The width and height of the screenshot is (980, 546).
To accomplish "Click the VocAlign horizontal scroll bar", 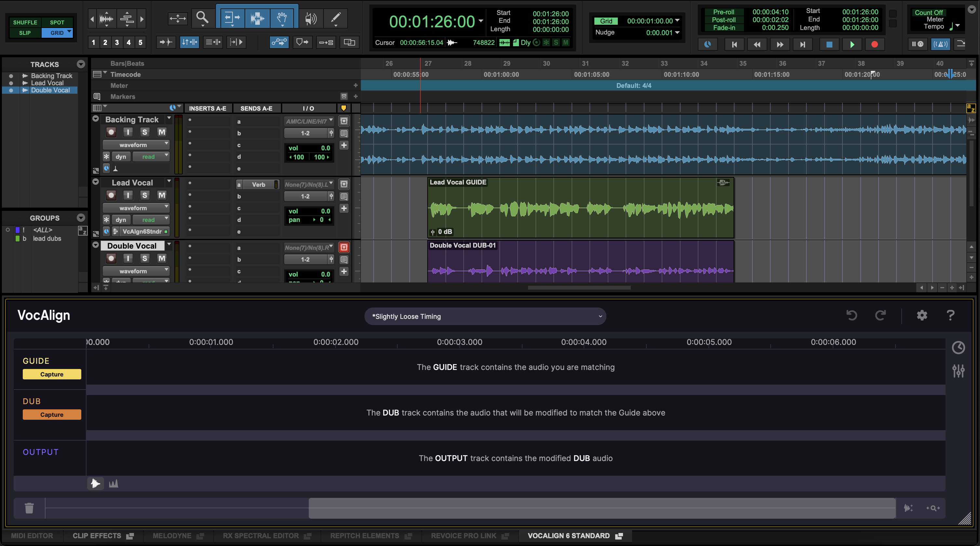I will [x=602, y=508].
